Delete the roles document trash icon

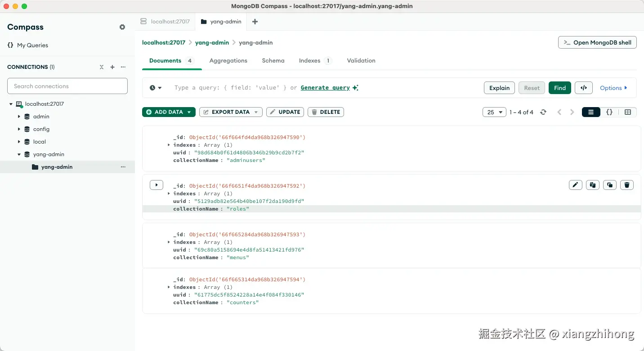[627, 185]
